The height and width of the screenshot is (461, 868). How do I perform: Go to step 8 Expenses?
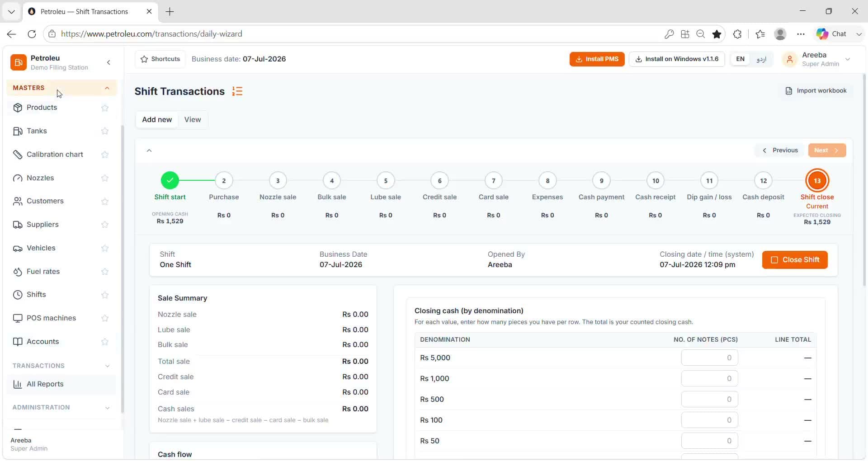[x=547, y=181]
